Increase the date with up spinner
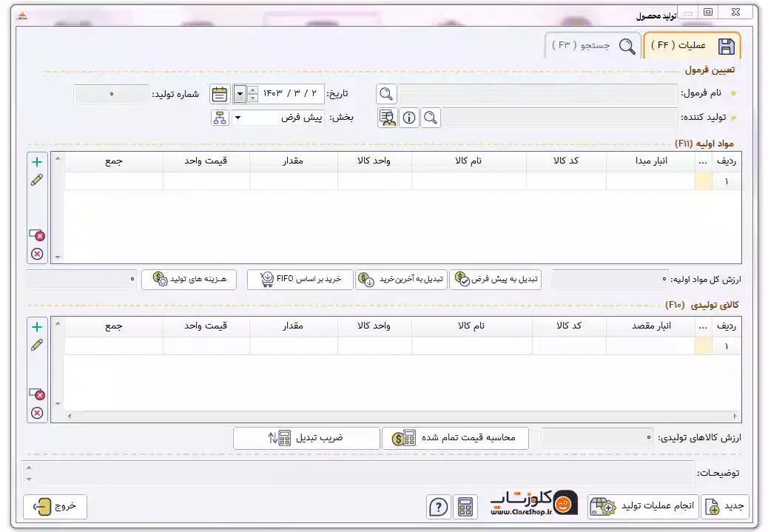 pyautogui.click(x=252, y=90)
